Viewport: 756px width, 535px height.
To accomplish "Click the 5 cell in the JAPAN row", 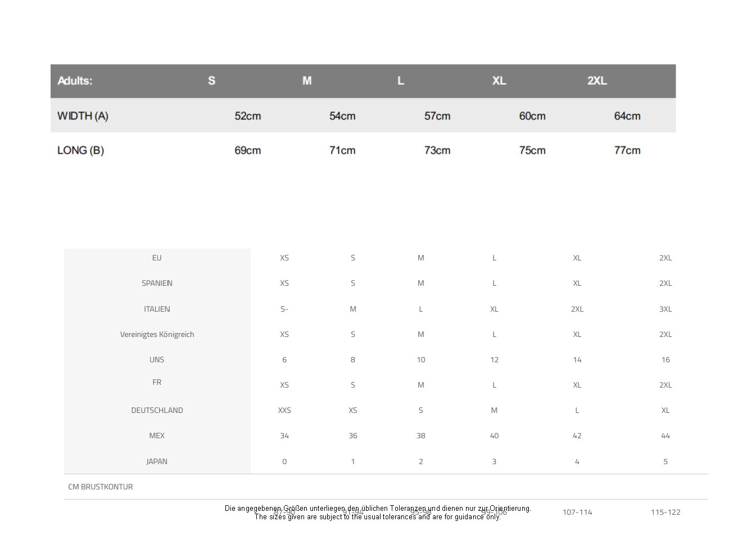I will click(x=666, y=461).
